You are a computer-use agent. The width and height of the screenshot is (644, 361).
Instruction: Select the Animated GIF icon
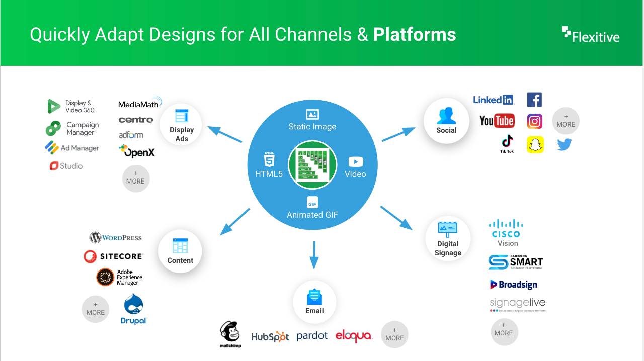[x=312, y=203]
